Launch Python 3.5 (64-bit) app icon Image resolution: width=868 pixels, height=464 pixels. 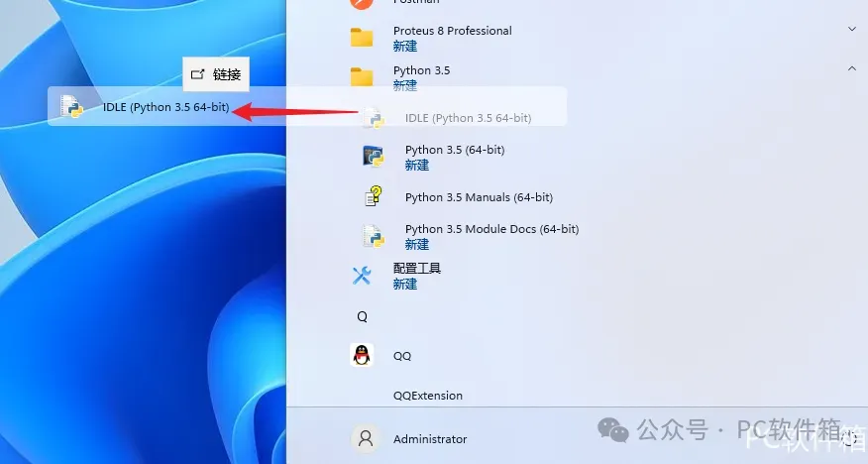point(374,156)
